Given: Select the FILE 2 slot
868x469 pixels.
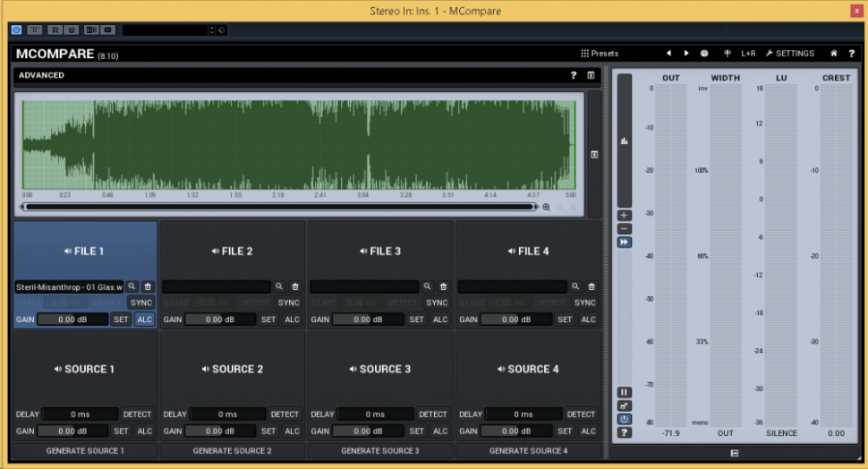Looking at the screenshot, I should point(233,252).
